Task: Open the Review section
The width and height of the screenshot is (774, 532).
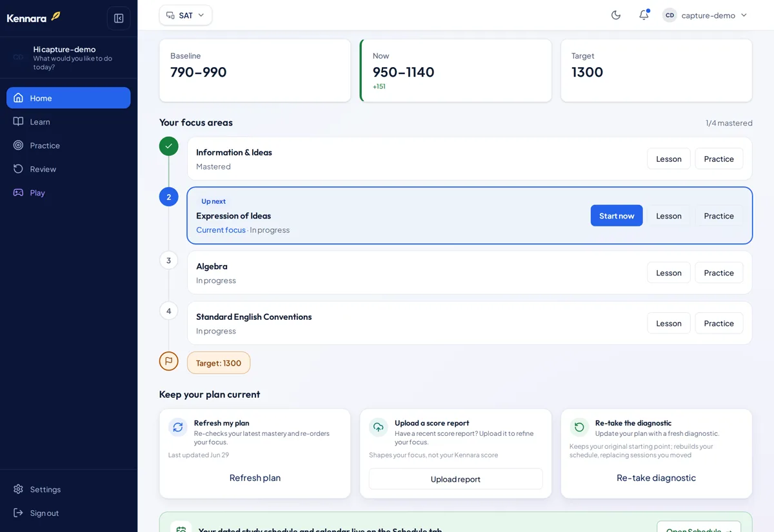Action: (x=68, y=169)
